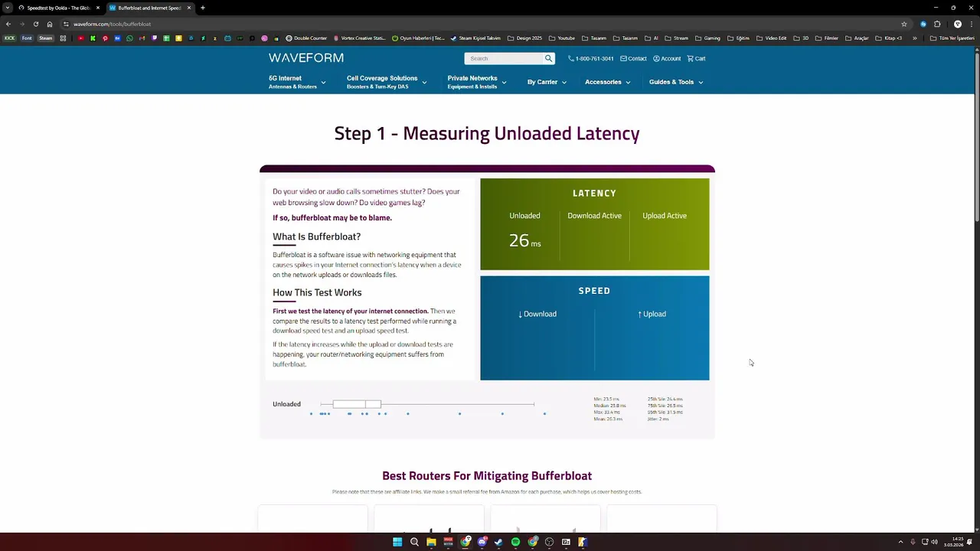The width and height of the screenshot is (980, 551).
Task: Open Windows Start menu
Action: [397, 542]
